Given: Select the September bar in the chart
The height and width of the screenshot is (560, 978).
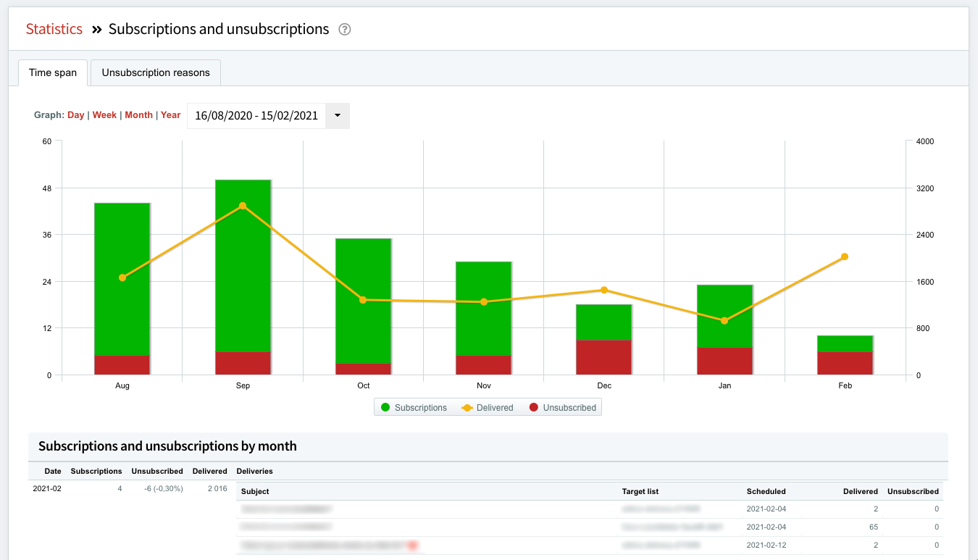Looking at the screenshot, I should tap(242, 275).
